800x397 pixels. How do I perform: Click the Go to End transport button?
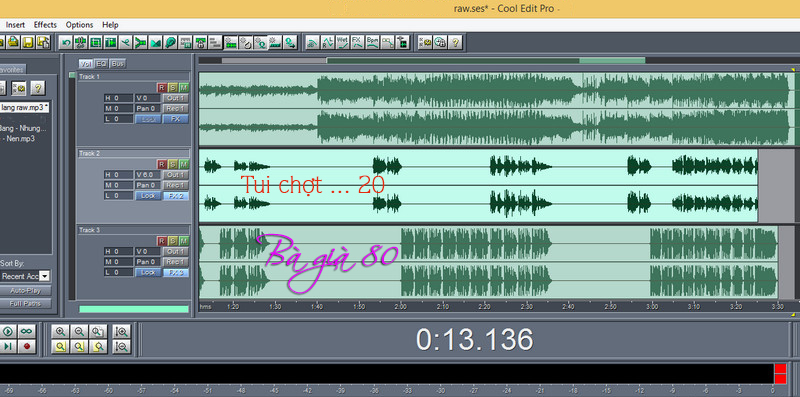pos(8,347)
